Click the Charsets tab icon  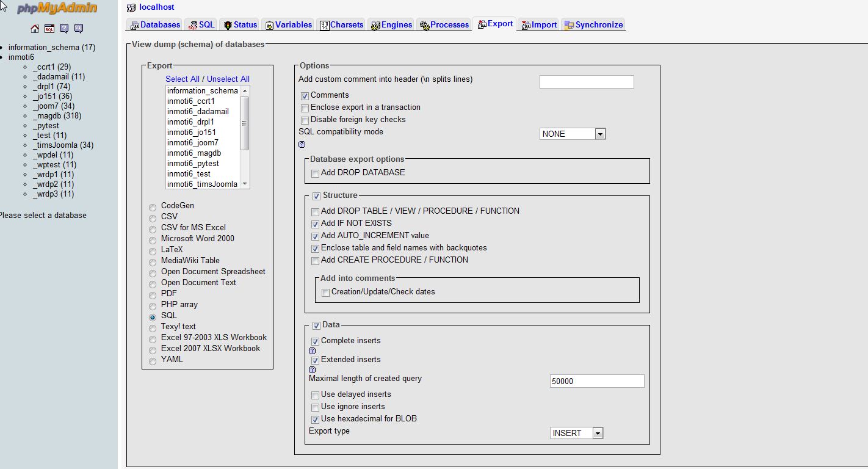tap(325, 25)
